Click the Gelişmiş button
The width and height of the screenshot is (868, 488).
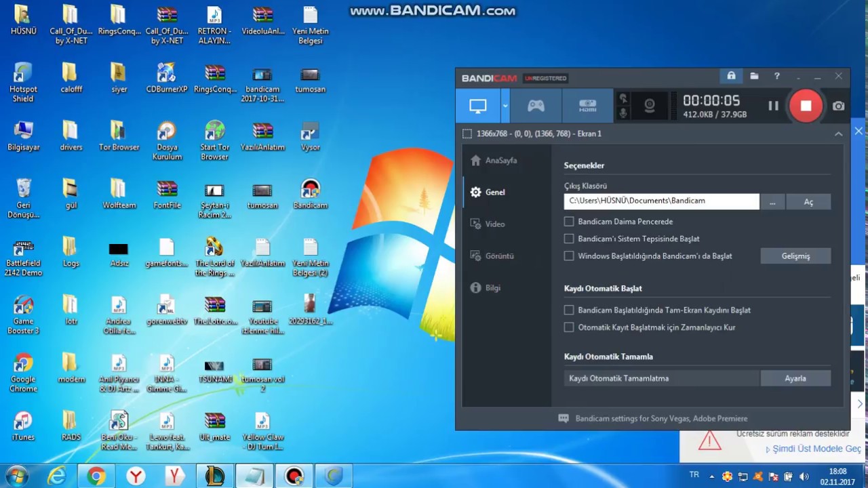point(795,256)
